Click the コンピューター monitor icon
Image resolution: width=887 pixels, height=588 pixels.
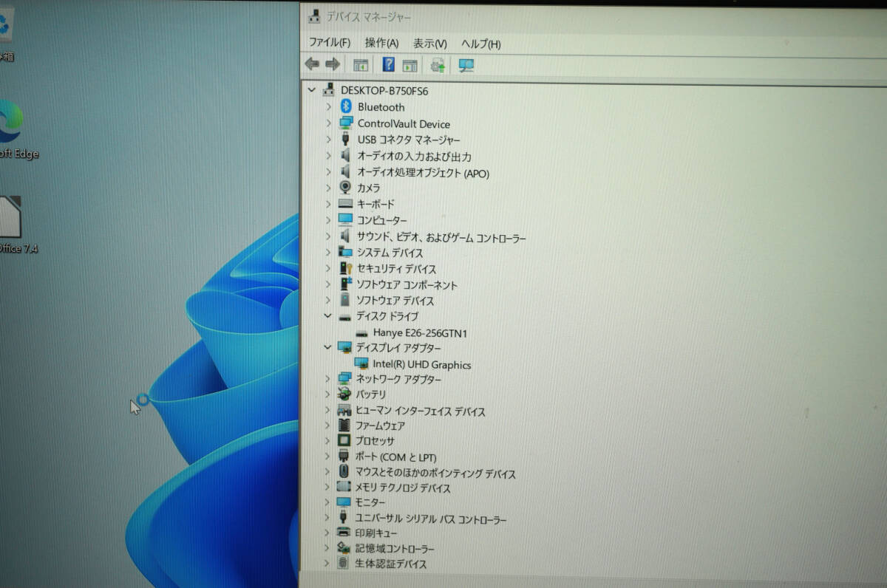pos(345,220)
